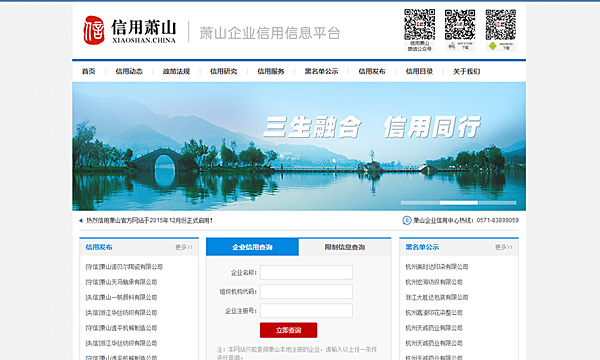The image size is (600, 360).
Task: Focus the 组织机构代码 input field
Action: pyautogui.click(x=306, y=292)
